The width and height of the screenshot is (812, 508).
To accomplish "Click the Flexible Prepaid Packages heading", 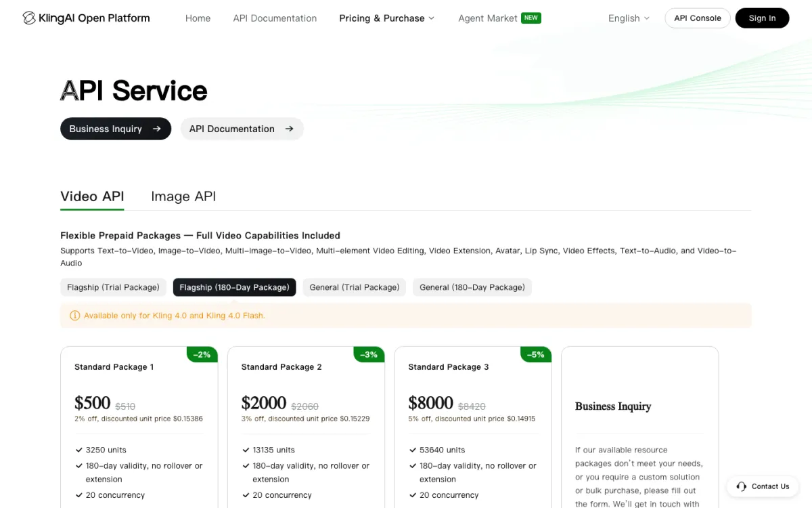I will (x=200, y=236).
